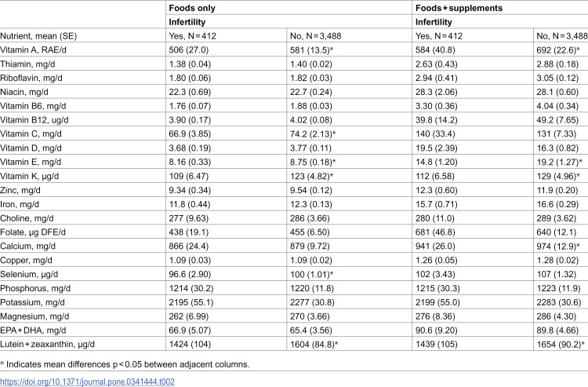Viewport: 588px width, 387px height.
Task: Select the 581 (13.5)* cell value
Action: 311,50
